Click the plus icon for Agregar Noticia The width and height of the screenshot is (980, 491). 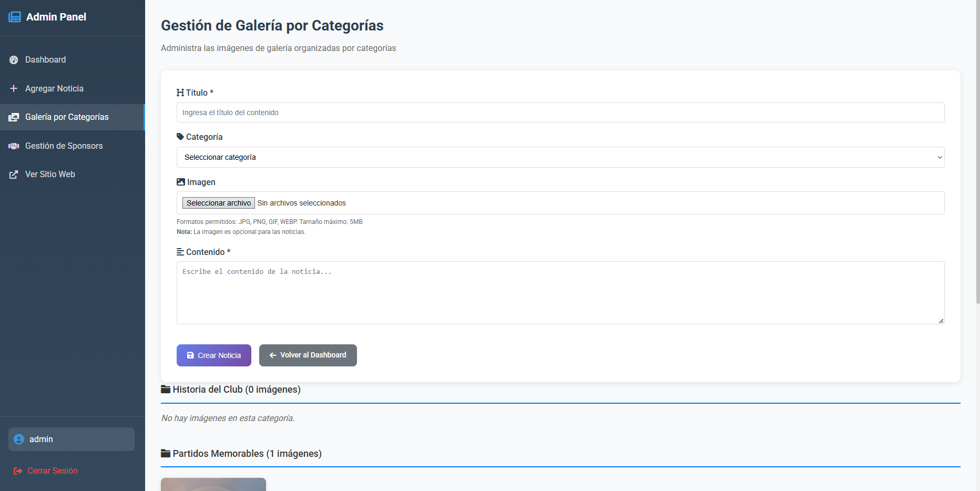point(14,88)
